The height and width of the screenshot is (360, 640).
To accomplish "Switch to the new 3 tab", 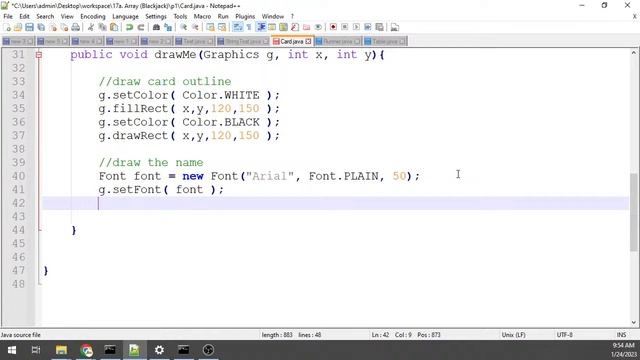I will click(x=18, y=41).
